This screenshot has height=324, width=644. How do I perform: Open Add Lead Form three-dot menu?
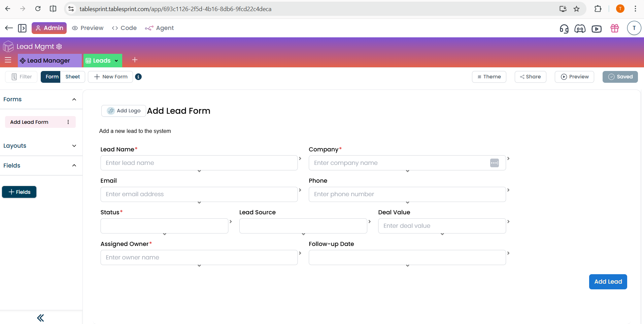pyautogui.click(x=68, y=122)
